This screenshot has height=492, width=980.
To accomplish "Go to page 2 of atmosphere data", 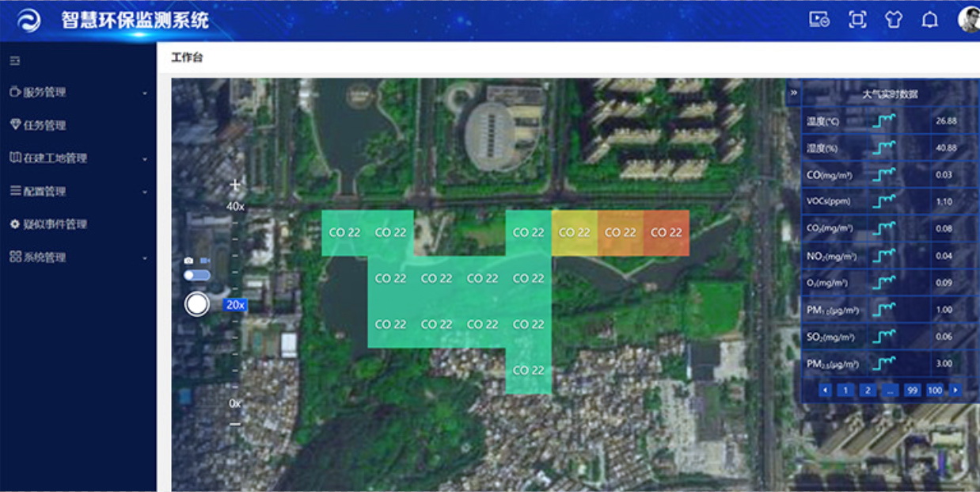I will coord(868,391).
